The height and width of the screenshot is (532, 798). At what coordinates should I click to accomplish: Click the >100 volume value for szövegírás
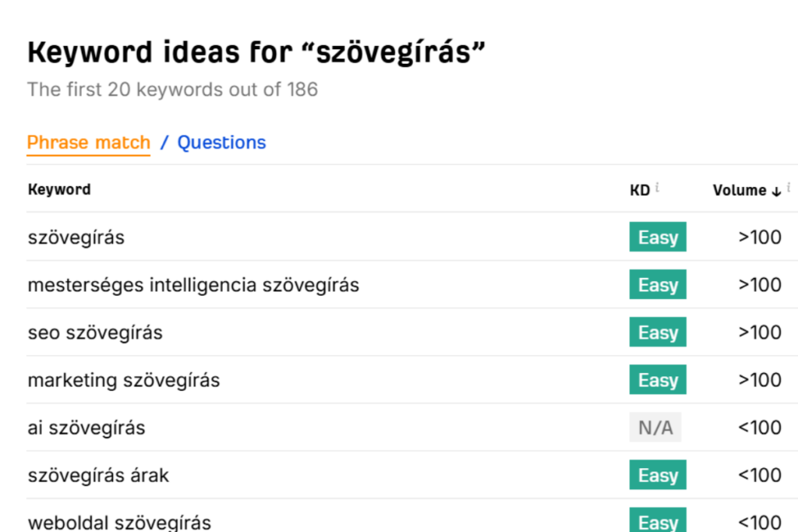coord(759,237)
